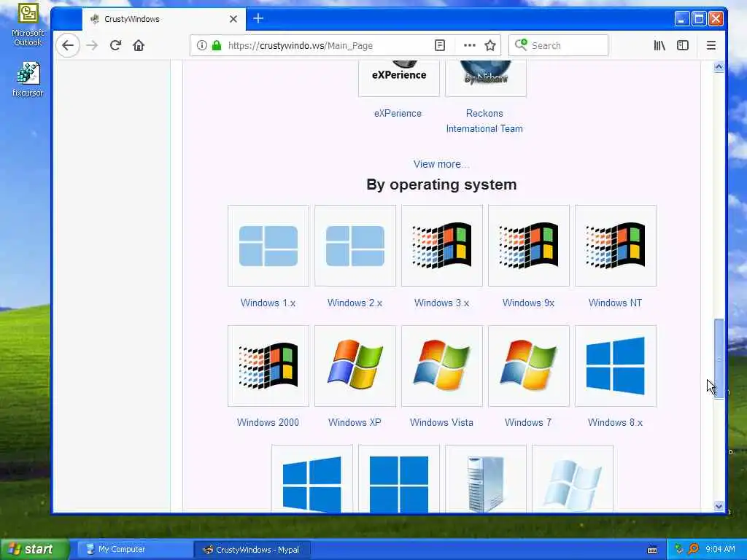Follow the Windows 1.x text link

268,303
